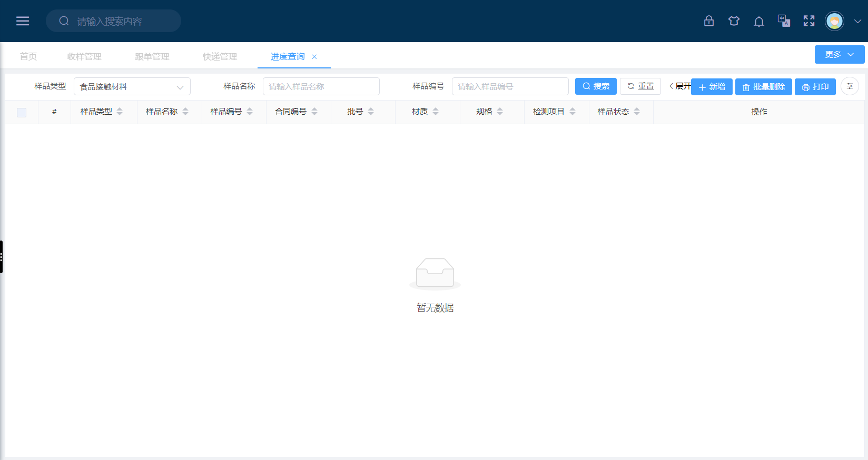Image resolution: width=868 pixels, height=460 pixels.
Task: Switch to 首页 tab
Action: [28, 56]
